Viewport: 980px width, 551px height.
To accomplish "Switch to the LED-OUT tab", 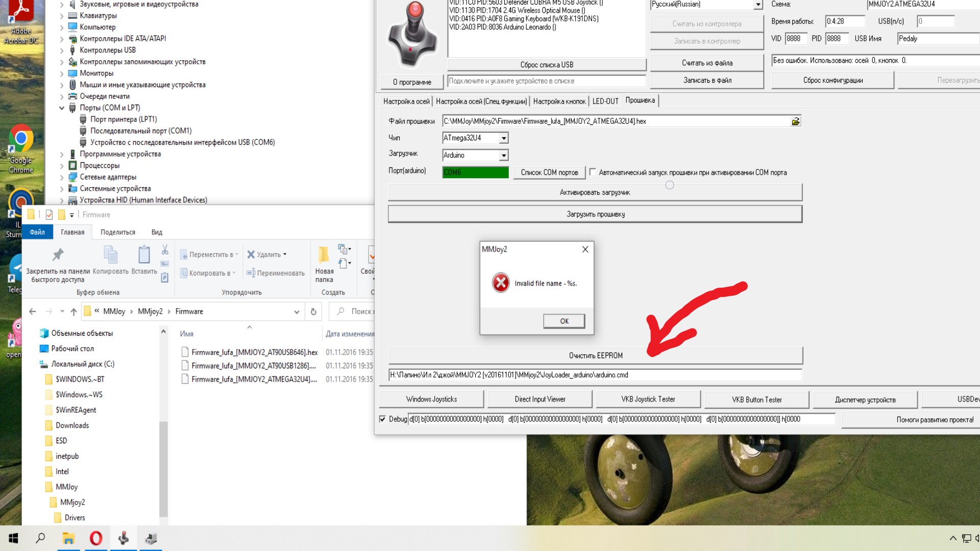I will click(605, 102).
